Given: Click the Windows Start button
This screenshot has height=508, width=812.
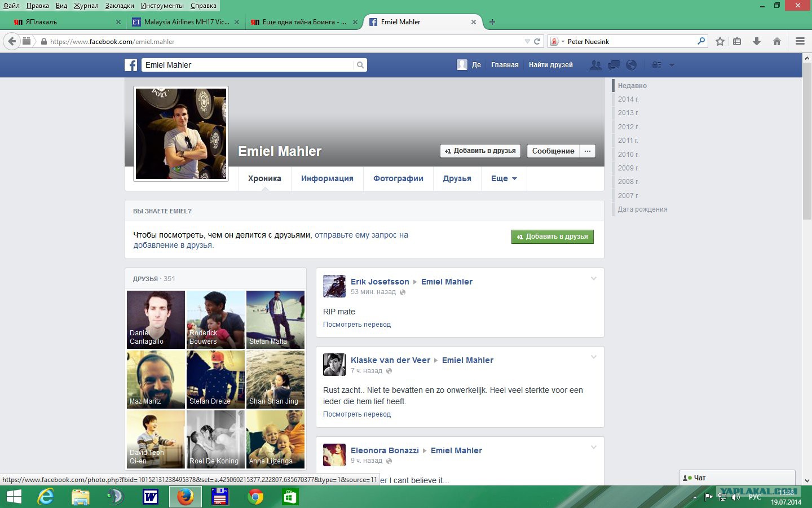Looking at the screenshot, I should (x=14, y=497).
